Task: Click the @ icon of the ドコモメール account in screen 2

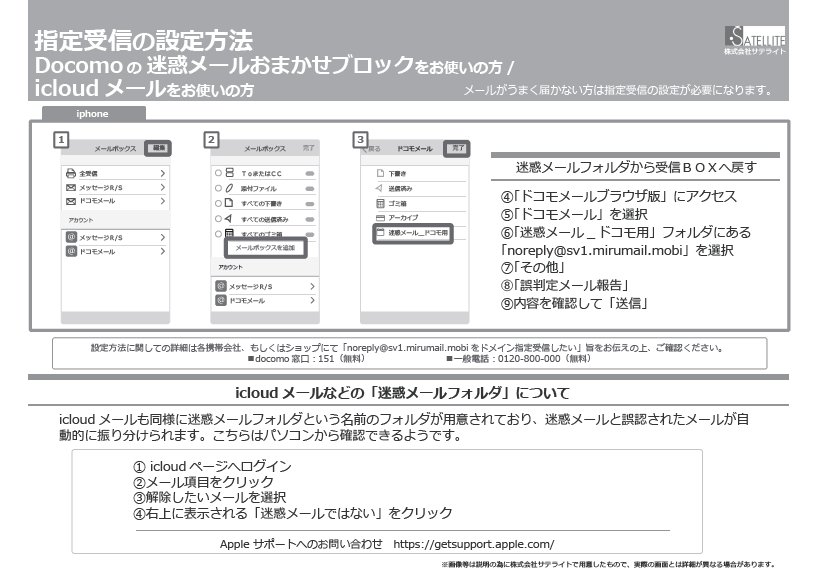Action: (x=221, y=300)
